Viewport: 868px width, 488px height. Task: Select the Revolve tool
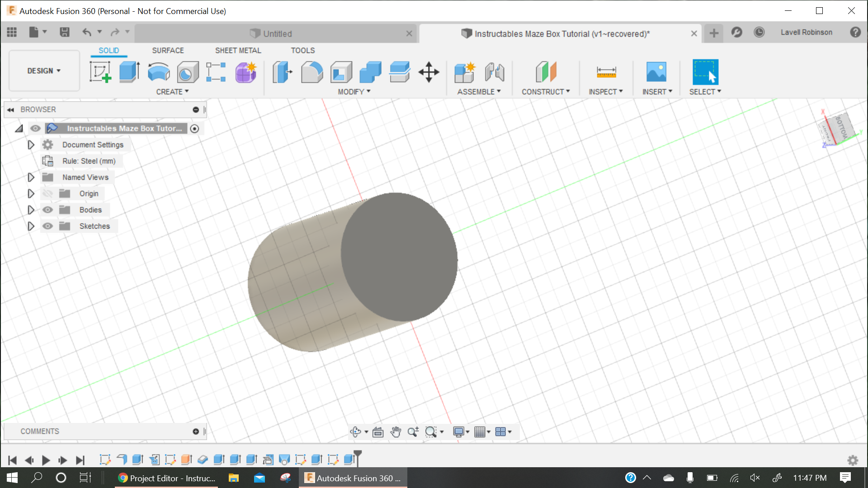pyautogui.click(x=159, y=72)
